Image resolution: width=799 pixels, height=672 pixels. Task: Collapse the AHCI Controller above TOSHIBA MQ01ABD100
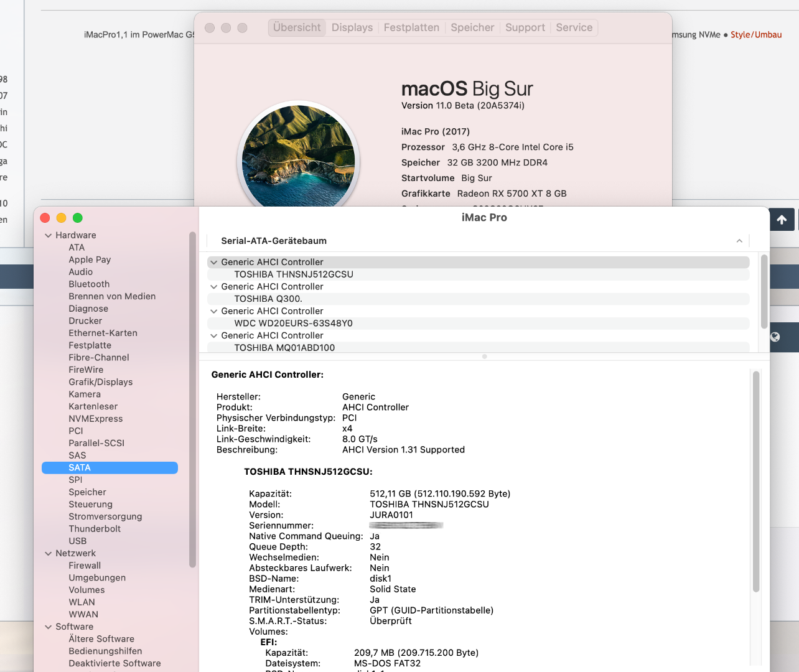coord(214,336)
